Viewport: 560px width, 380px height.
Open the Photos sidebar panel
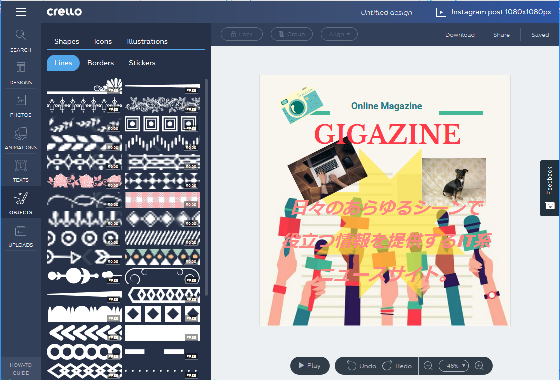[21, 106]
